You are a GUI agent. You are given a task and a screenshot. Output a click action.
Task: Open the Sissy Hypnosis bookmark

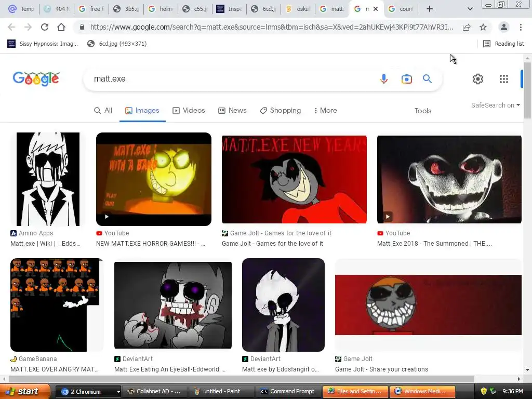pos(43,44)
